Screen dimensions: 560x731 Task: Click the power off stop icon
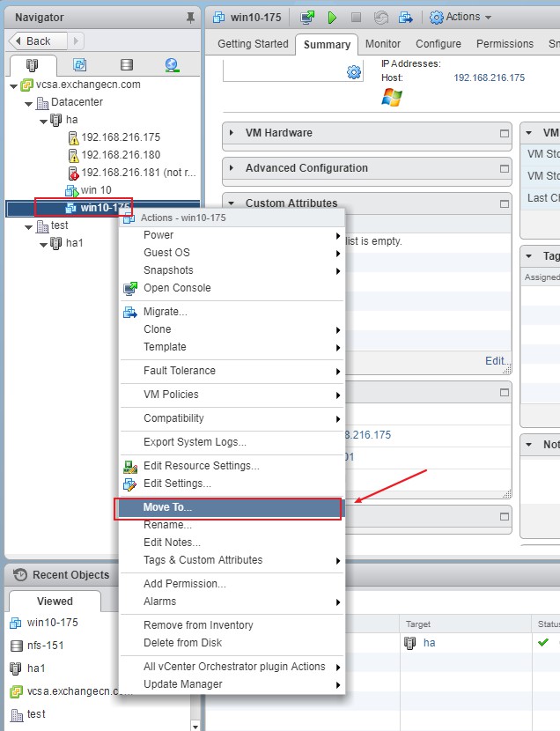tap(356, 18)
